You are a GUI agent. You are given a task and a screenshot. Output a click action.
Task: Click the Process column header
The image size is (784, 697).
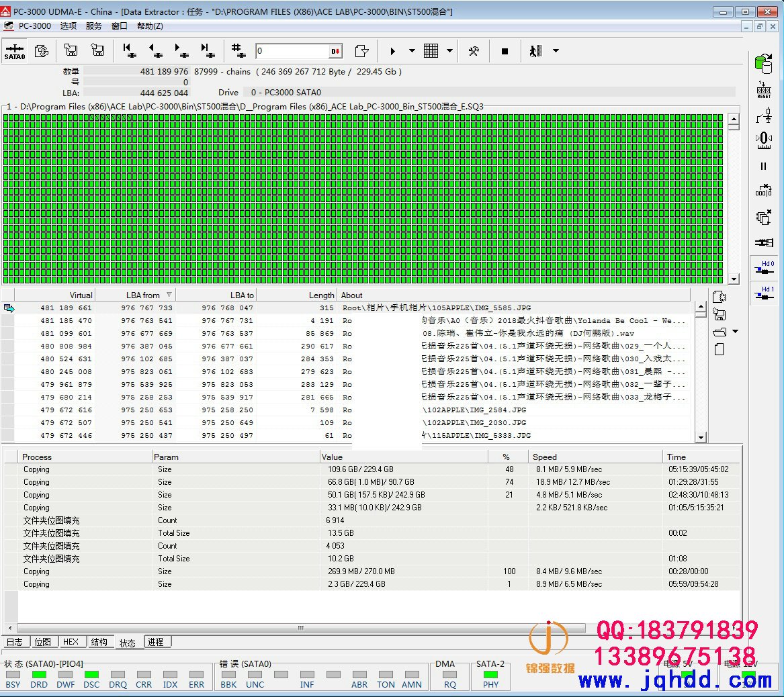85,457
